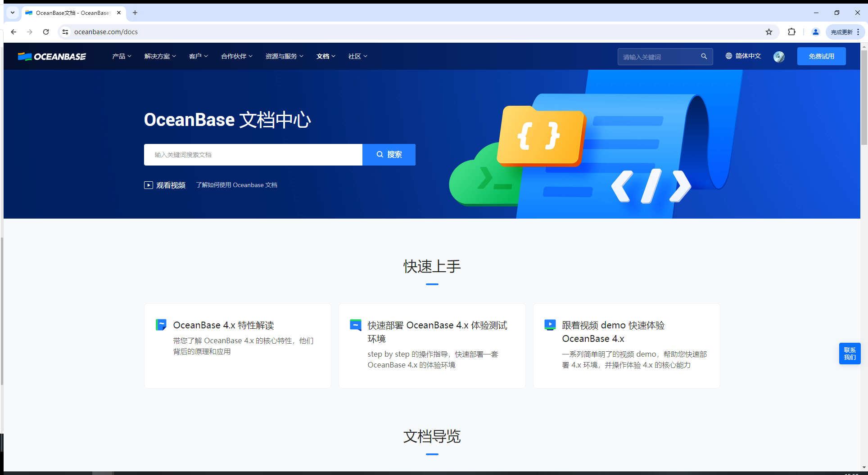Click the play icon beside 观看视频
Screen dimensions: 868x475
click(x=149, y=185)
